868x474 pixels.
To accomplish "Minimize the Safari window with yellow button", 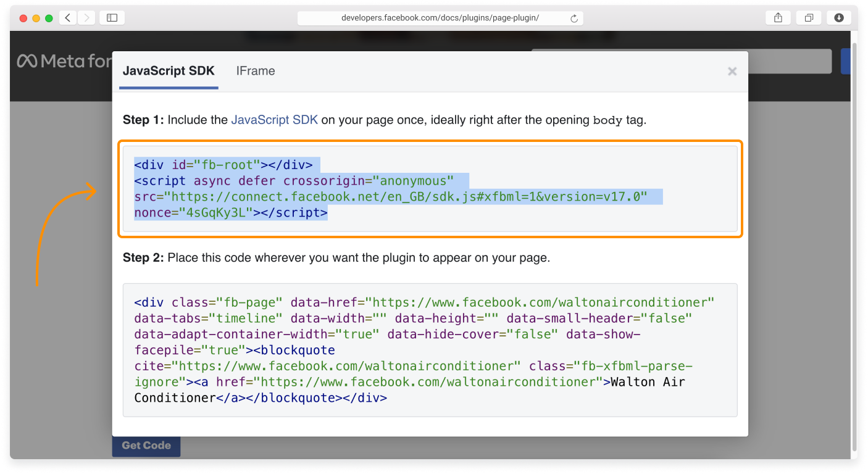I will [x=36, y=19].
